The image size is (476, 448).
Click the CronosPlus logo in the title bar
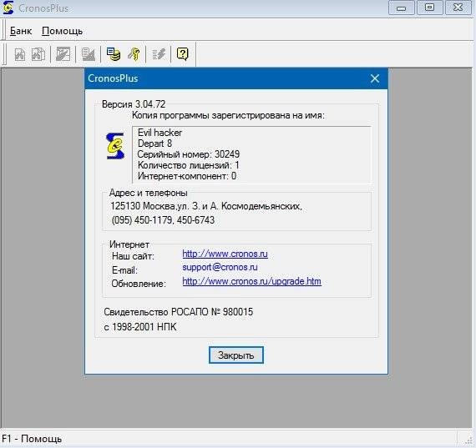click(8, 8)
